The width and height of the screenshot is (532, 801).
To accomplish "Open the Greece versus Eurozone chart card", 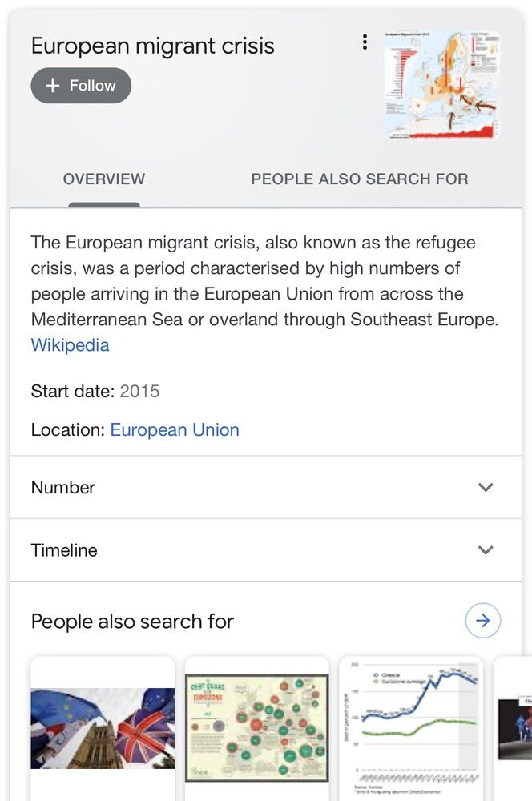I will pyautogui.click(x=411, y=728).
